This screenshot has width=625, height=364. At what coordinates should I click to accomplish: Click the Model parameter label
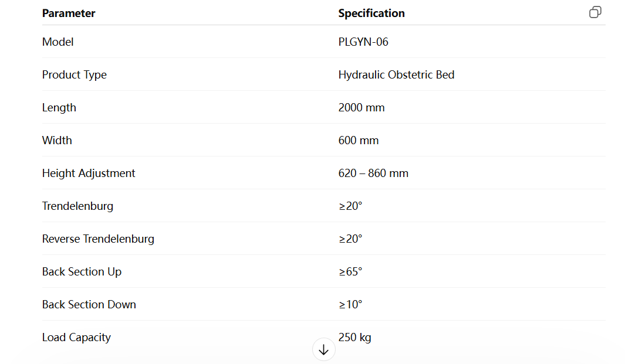point(58,42)
